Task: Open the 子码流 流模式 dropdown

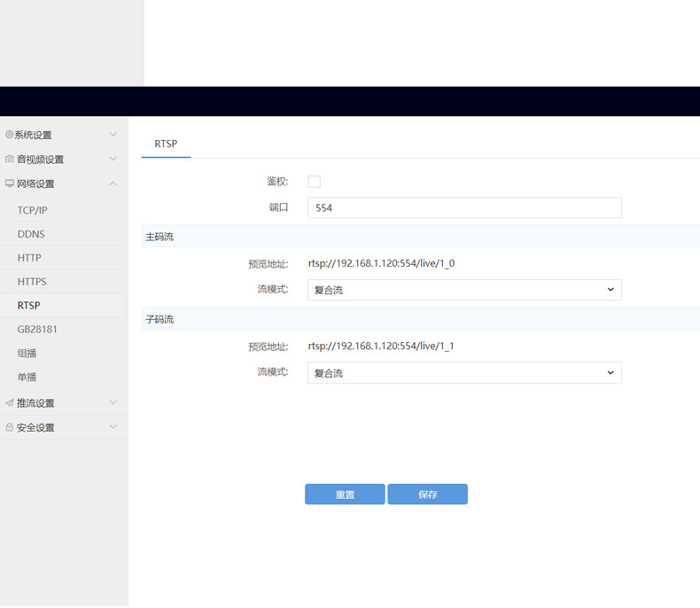Action: coord(464,373)
